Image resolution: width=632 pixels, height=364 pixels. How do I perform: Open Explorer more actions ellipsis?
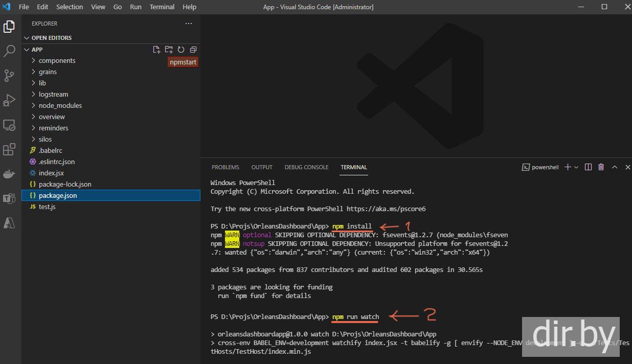point(189,24)
